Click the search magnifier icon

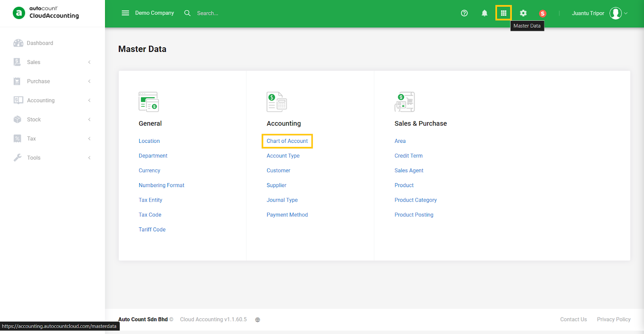[187, 13]
